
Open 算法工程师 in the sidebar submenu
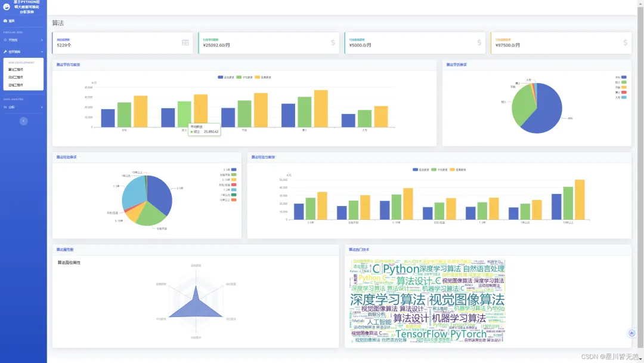click(x=16, y=69)
